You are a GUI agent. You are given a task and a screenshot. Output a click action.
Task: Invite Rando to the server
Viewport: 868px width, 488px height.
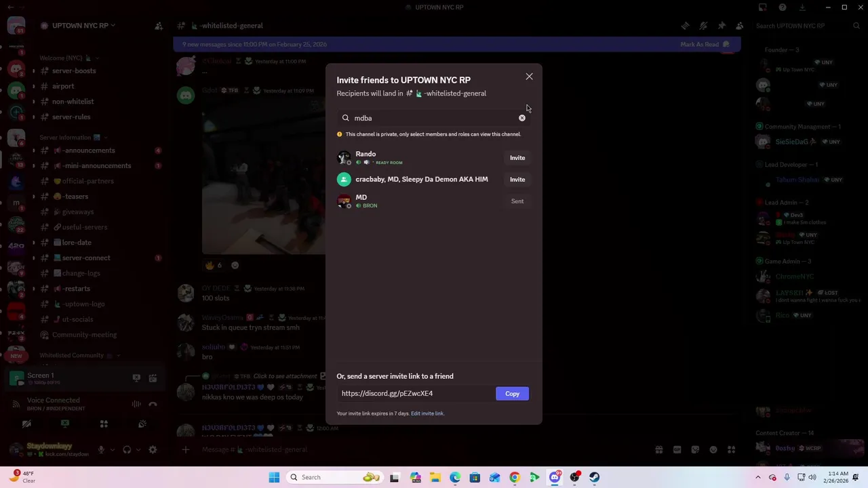click(517, 158)
